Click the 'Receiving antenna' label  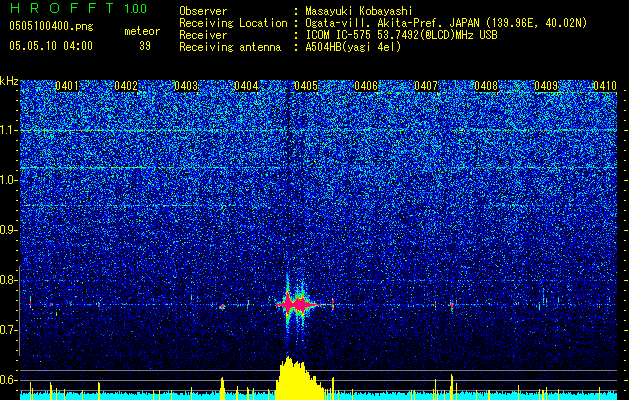tap(230, 47)
